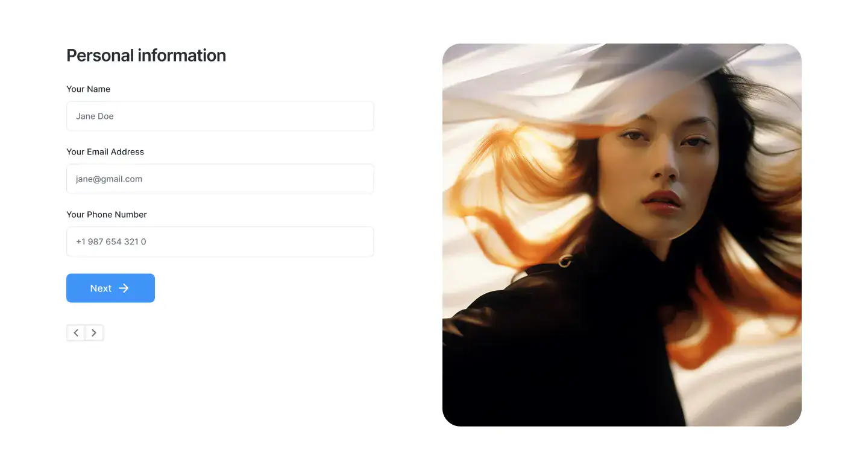
Task: Click the "+1 987 654 321 0" placeholder
Action: [111, 241]
